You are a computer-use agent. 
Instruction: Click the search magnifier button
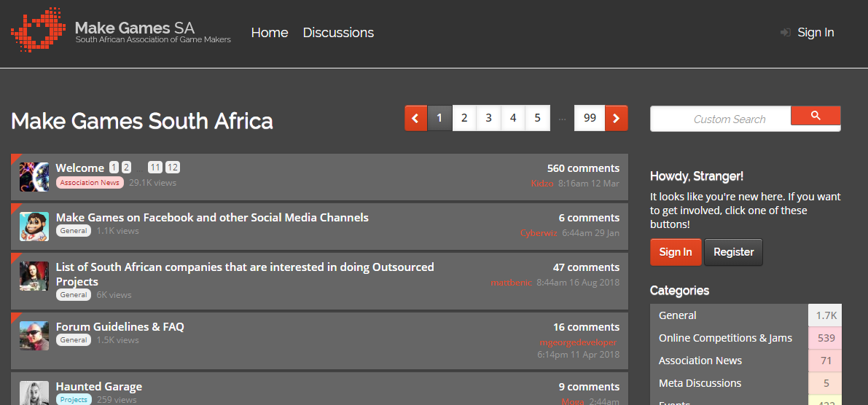tap(816, 116)
